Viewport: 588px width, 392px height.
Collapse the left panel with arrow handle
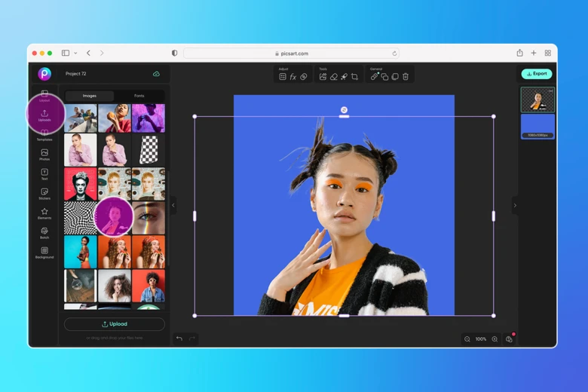point(173,205)
